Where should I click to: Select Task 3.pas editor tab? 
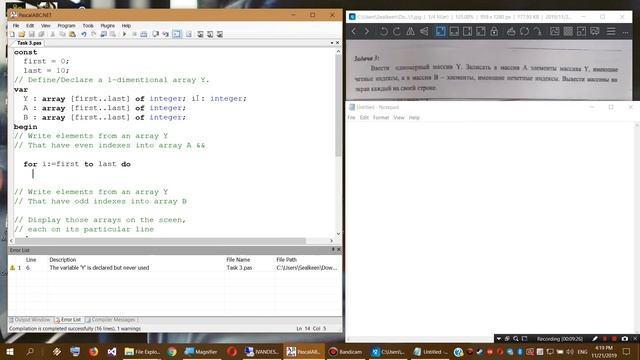coord(29,43)
